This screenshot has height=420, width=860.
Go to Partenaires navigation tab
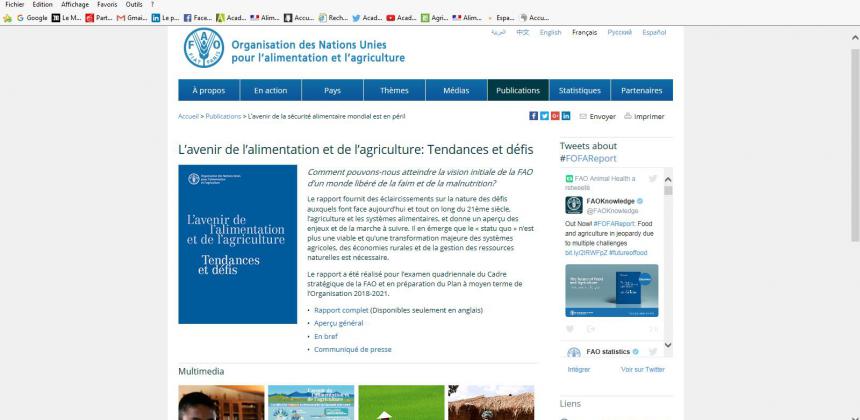(642, 90)
